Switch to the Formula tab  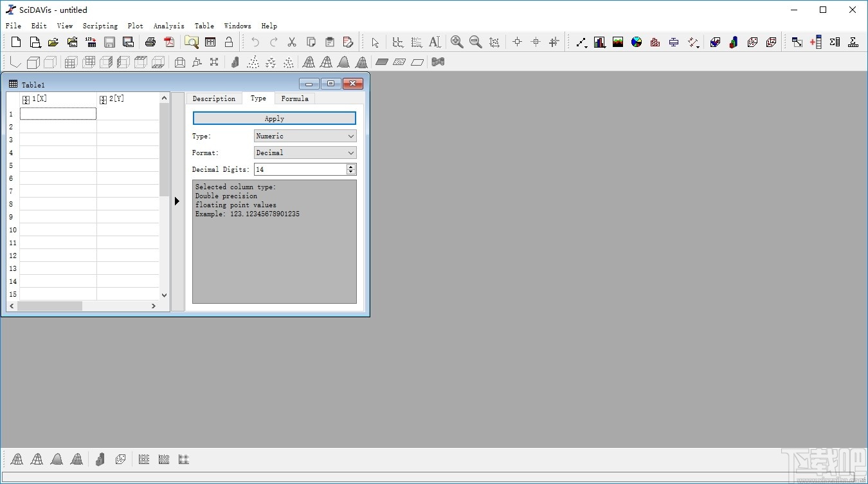[294, 98]
